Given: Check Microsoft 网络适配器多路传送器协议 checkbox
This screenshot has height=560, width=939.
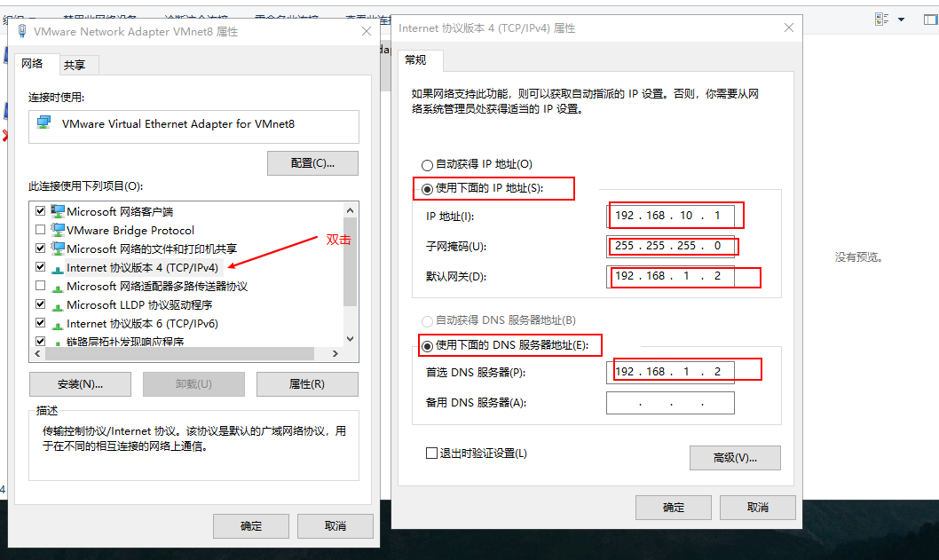Looking at the screenshot, I should (x=40, y=285).
